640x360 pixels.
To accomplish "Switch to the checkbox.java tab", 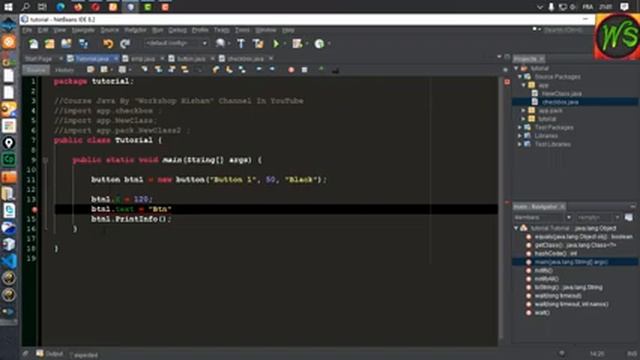I will tap(245, 59).
